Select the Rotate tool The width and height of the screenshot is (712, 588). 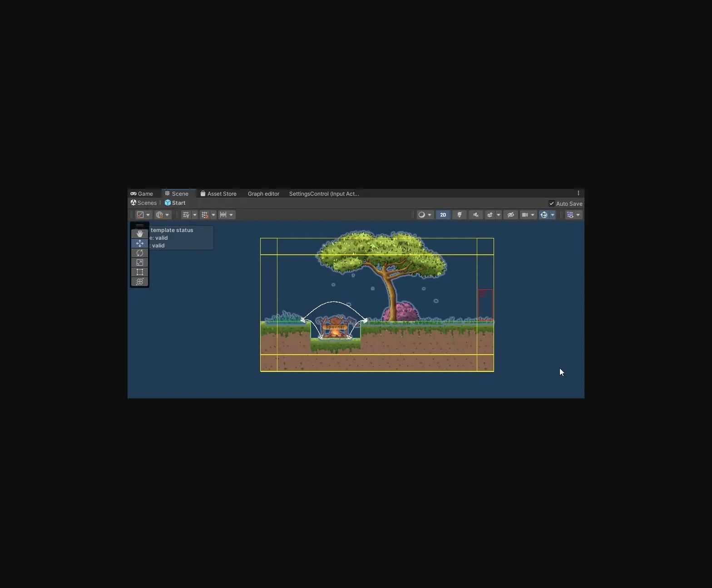139,253
